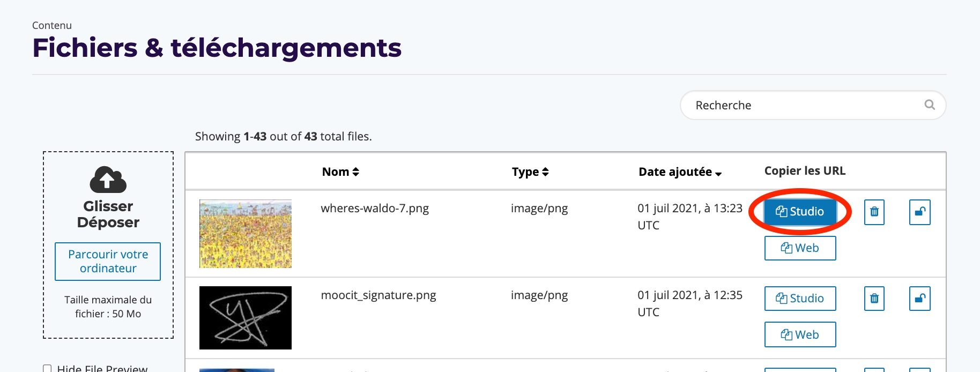The width and height of the screenshot is (980, 372).
Task: Click the wheres-waldo-7.png file name
Action: click(x=375, y=209)
